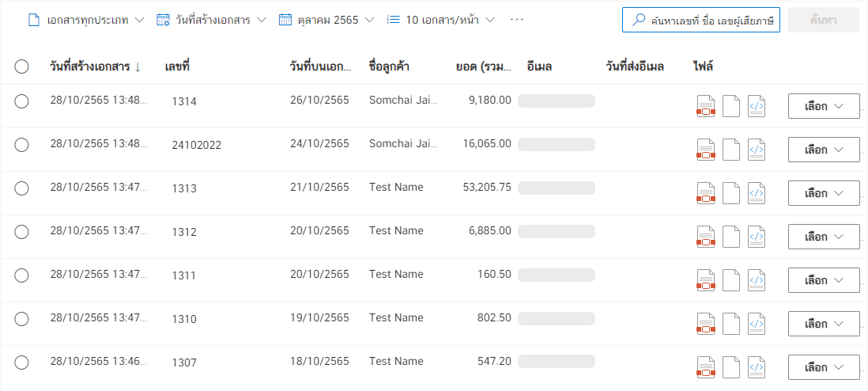
Task: Sort by วันที่สร้างเอกสาร column header
Action: tap(95, 67)
